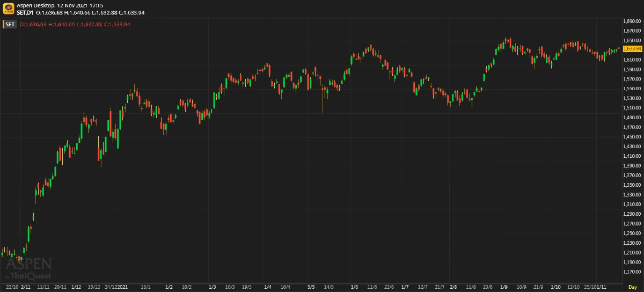Click the 1,330.00 price axis label
644x292 pixels.
click(x=633, y=194)
